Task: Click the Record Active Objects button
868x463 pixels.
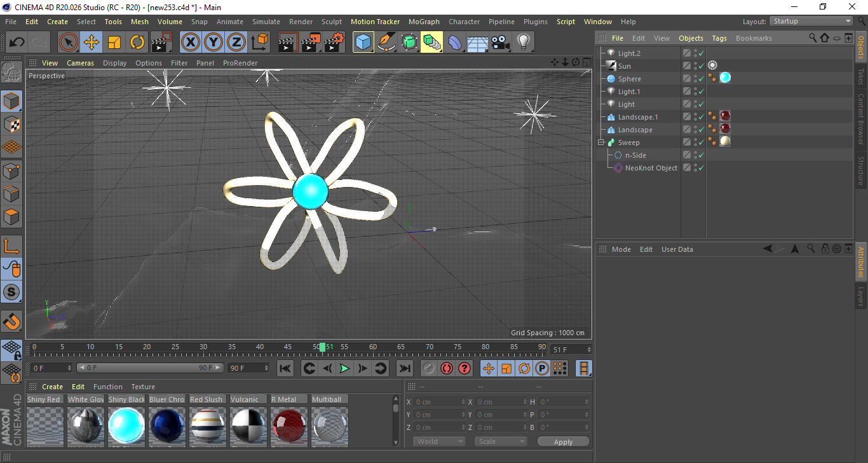Action: [x=429, y=368]
